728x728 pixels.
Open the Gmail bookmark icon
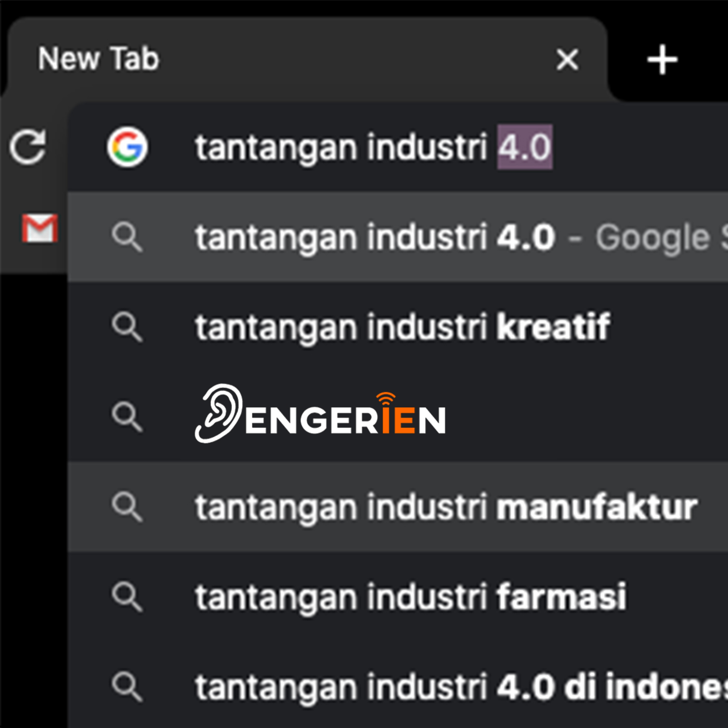tap(40, 228)
